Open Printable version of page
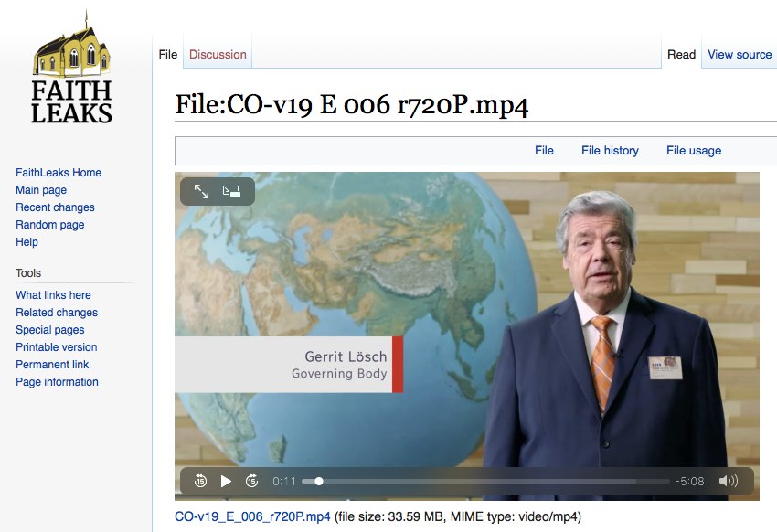 coord(56,347)
